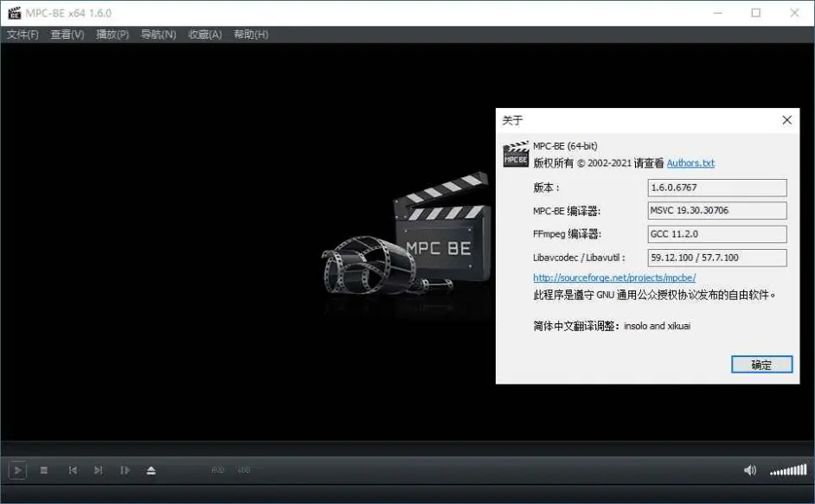Open the Authors.txt link
The width and height of the screenshot is (815, 504).
coord(690,163)
